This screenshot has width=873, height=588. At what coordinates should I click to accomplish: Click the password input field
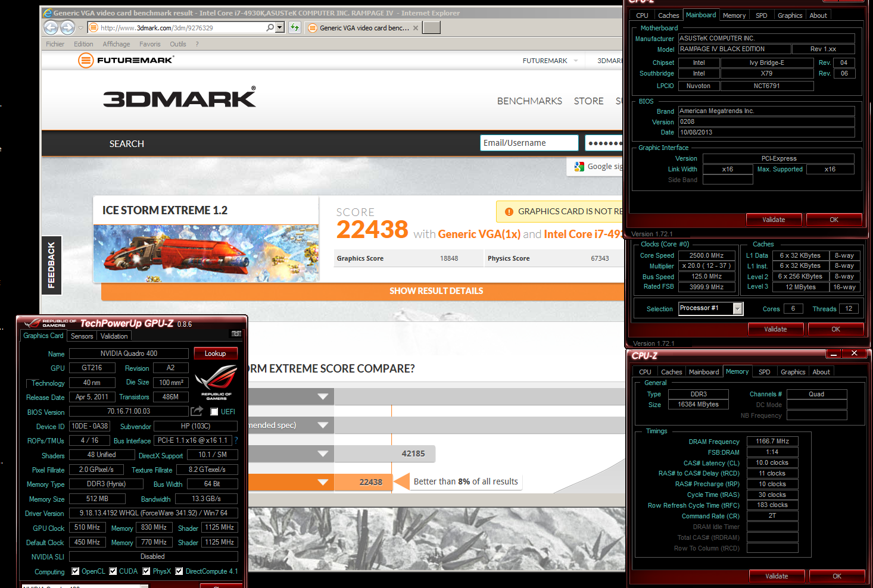[604, 143]
